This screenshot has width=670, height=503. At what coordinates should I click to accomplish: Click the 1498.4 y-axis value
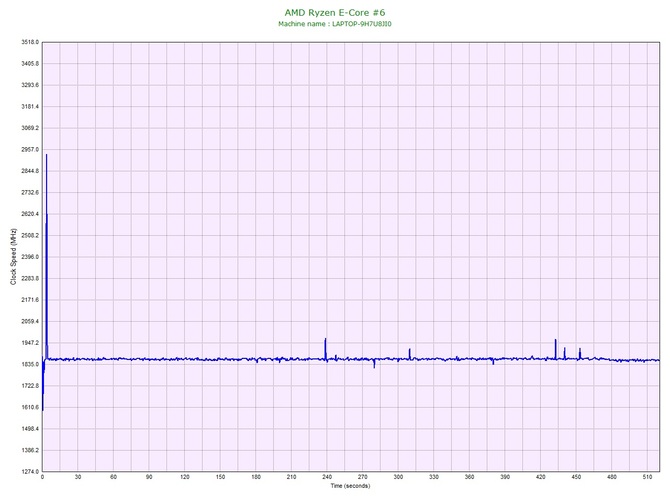coord(30,429)
